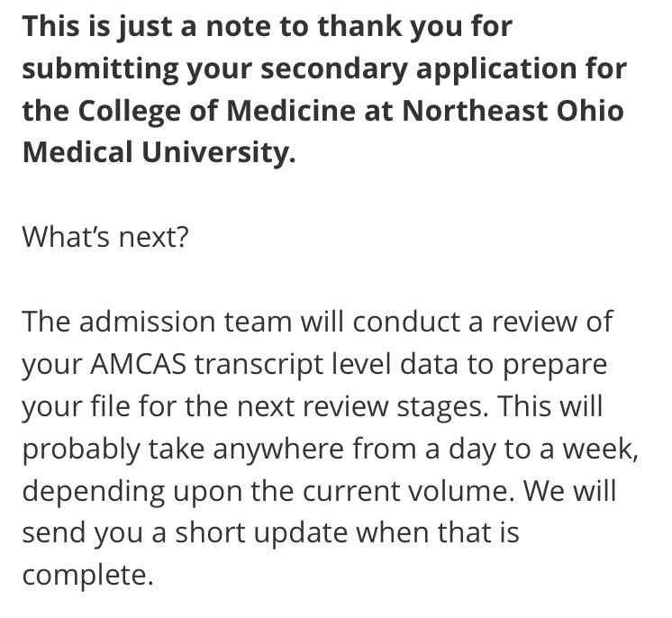Click the words "current volume."

pyautogui.click(x=408, y=491)
